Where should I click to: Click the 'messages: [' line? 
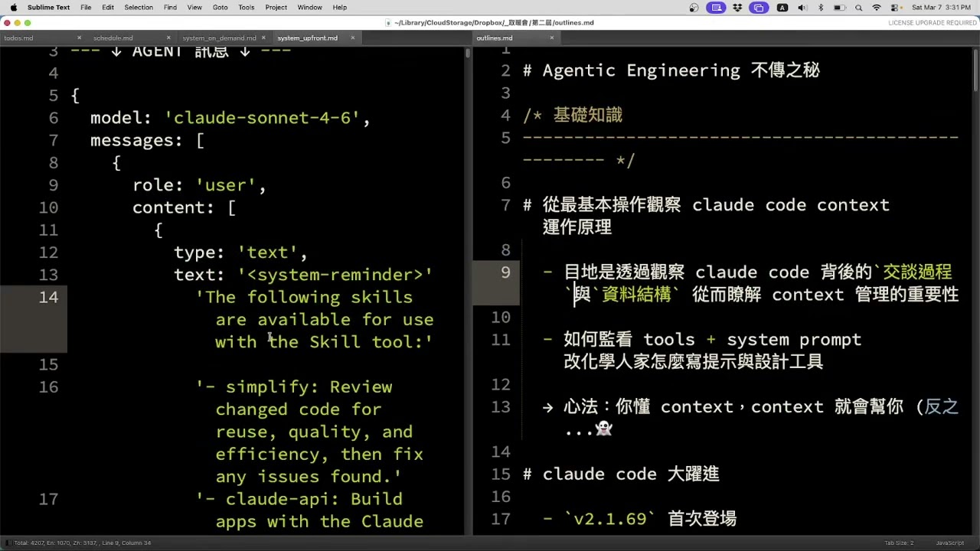click(x=147, y=140)
